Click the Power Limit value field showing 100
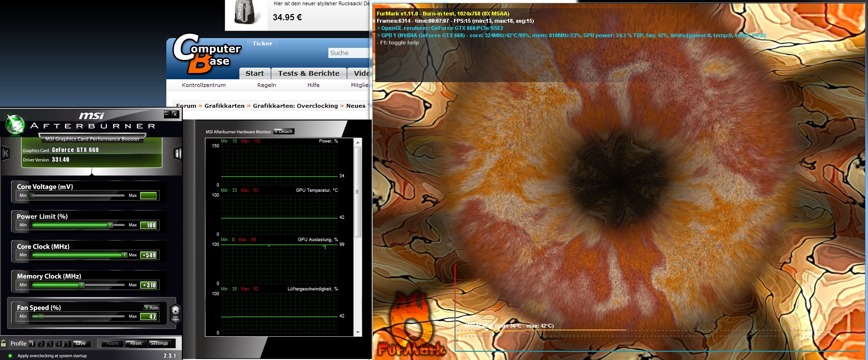The width and height of the screenshot is (868, 360). (x=148, y=225)
